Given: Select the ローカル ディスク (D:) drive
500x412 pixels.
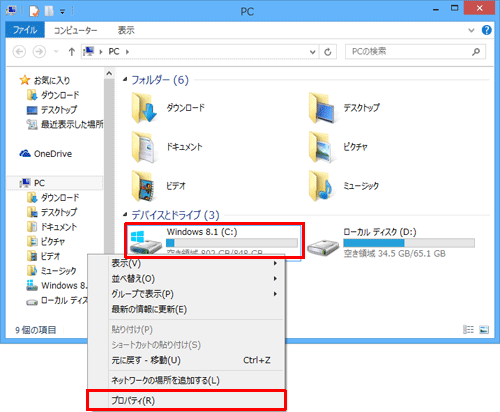Looking at the screenshot, I should coord(391,244).
